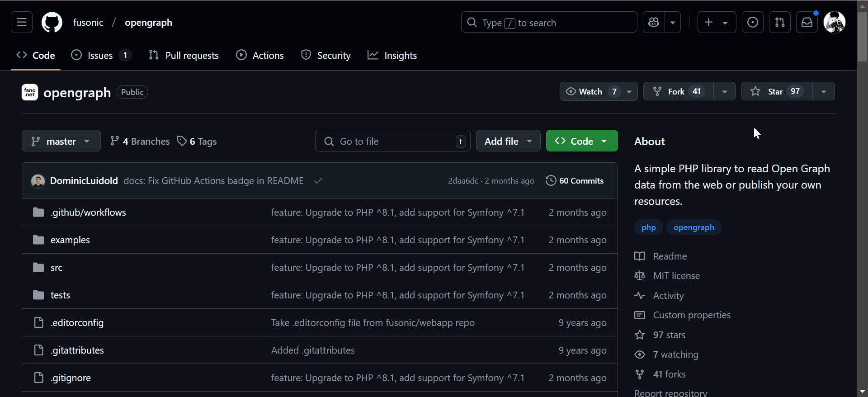The height and width of the screenshot is (397, 868).
Task: Show commit status checkmark details
Action: [x=318, y=181]
